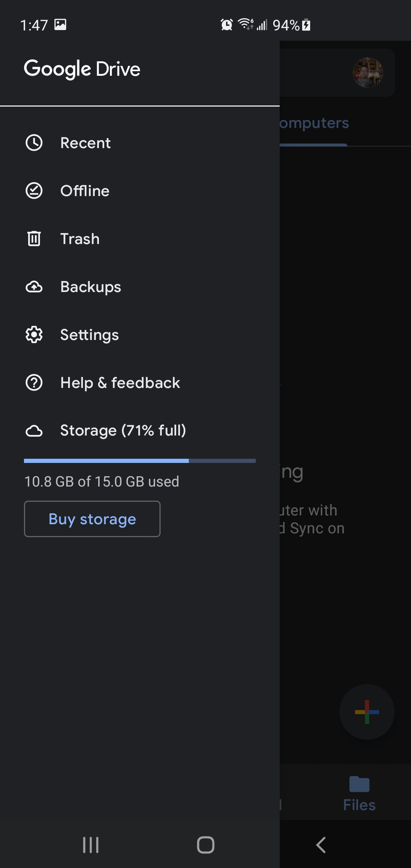Tap the multicolor plus create button

point(366,712)
